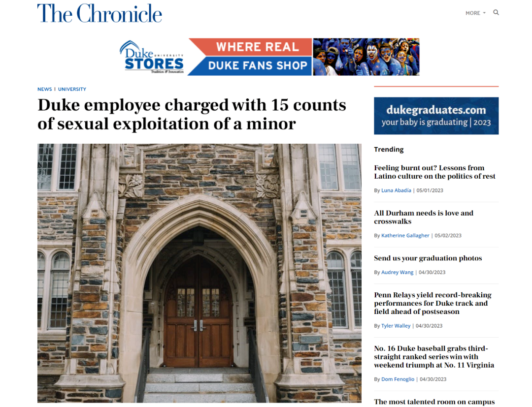532x407 pixels.
Task: View author Katherine Gallagher's profile
Action: (x=405, y=236)
